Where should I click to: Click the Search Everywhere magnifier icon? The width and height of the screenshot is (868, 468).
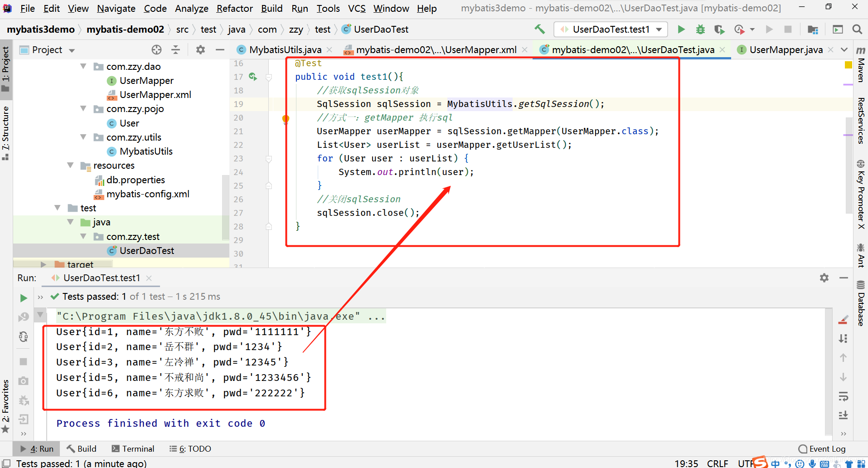(x=857, y=29)
